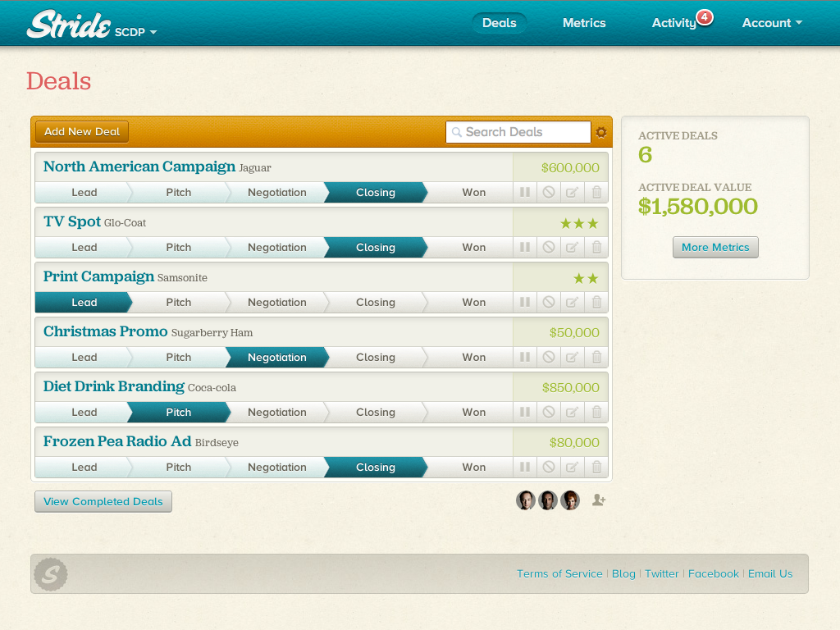
Task: Edit the TV Spot deal
Action: [x=572, y=248]
